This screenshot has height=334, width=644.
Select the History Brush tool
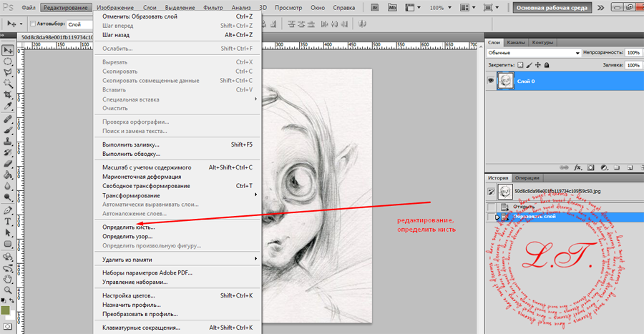[8, 152]
